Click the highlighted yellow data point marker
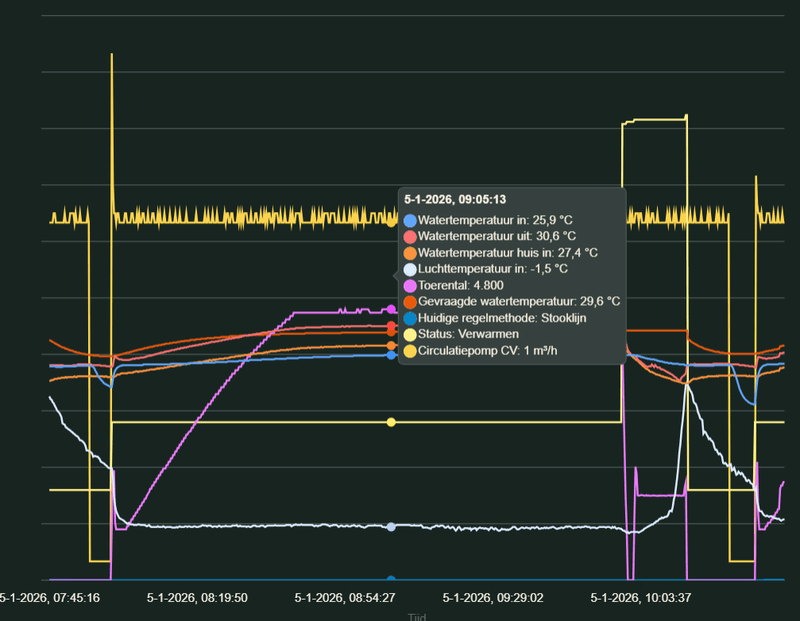The width and height of the screenshot is (800, 621). pyautogui.click(x=390, y=422)
